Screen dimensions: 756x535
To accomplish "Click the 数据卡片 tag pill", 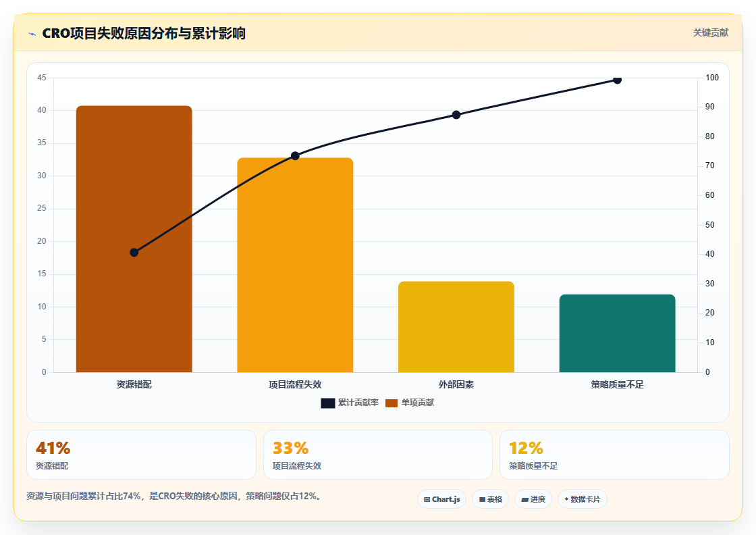I will point(583,499).
